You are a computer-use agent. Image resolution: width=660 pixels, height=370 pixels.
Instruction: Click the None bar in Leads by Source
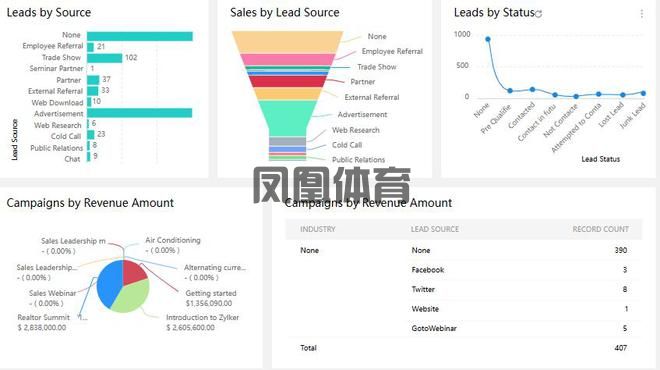coord(140,36)
